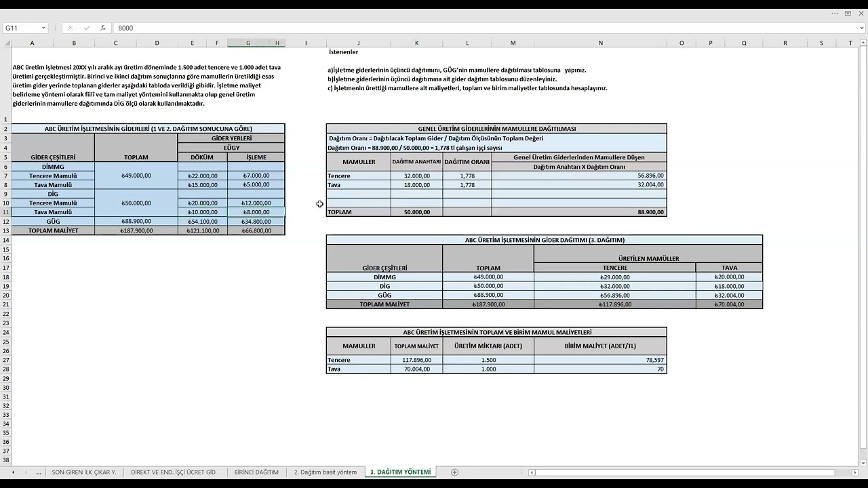Image resolution: width=868 pixels, height=488 pixels.
Task: Click the 32.004,00 cell in Tava row
Action: pyautogui.click(x=579, y=185)
